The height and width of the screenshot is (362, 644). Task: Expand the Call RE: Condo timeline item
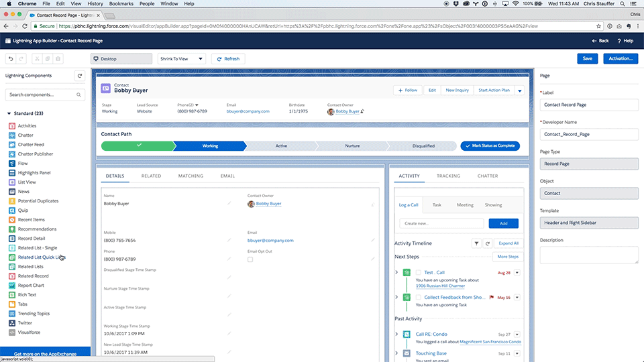coord(396,334)
